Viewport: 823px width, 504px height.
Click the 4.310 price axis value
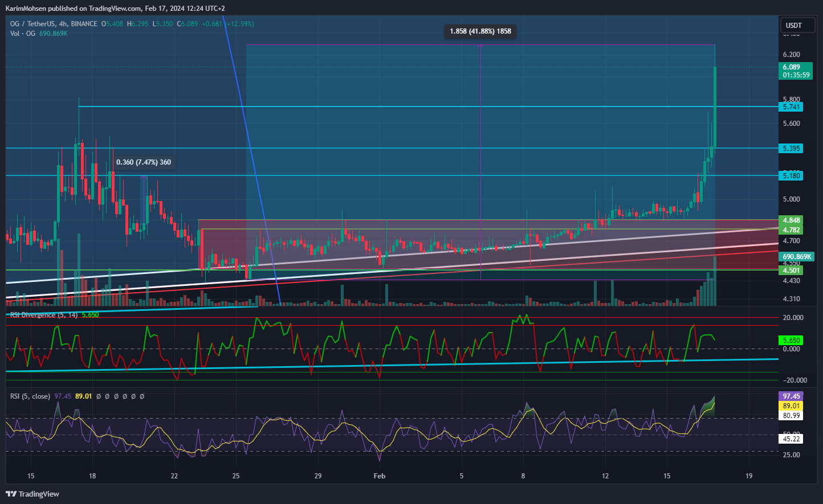(x=792, y=299)
